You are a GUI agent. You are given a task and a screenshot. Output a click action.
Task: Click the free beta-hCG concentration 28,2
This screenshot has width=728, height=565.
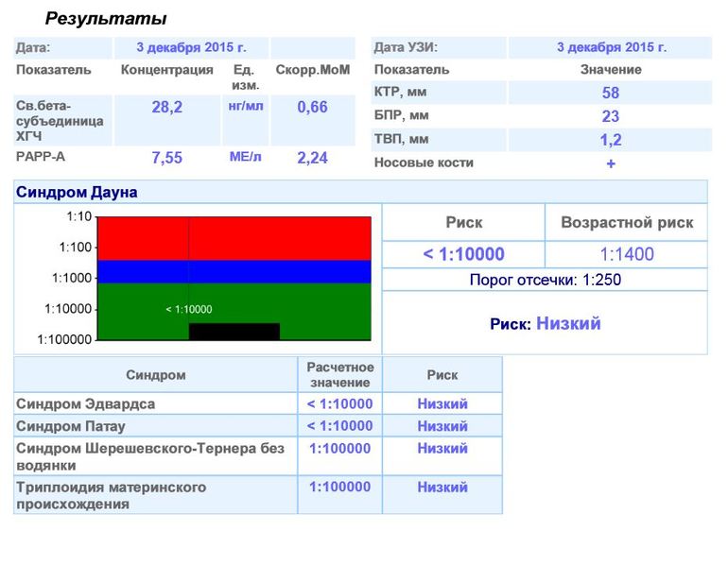(166, 107)
